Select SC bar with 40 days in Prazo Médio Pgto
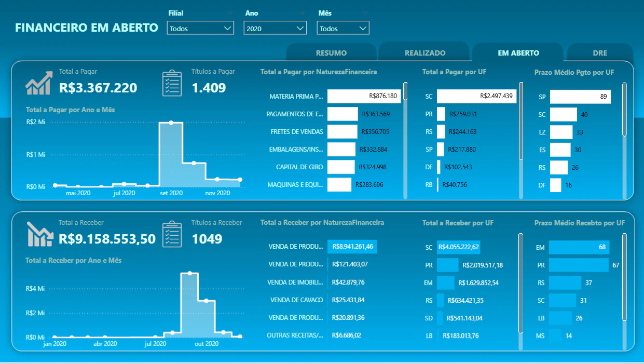The image size is (644, 364). 564,114
